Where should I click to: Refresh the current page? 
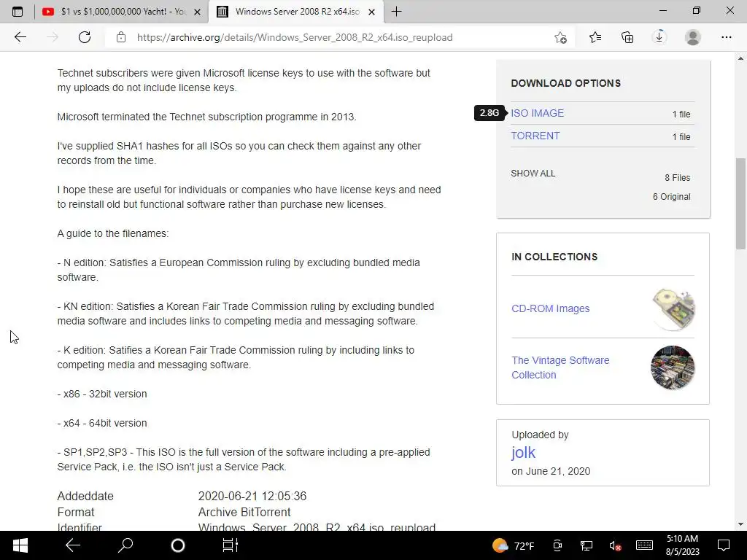click(x=85, y=37)
